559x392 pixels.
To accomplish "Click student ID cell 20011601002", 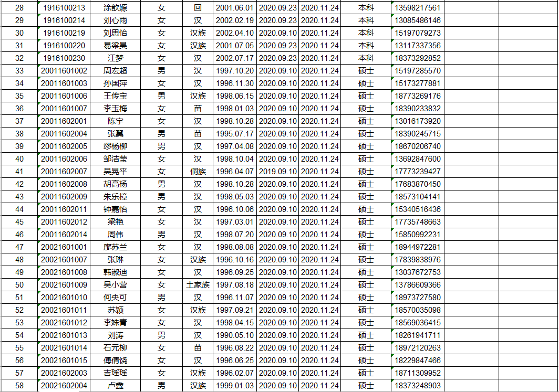I will tap(64, 71).
